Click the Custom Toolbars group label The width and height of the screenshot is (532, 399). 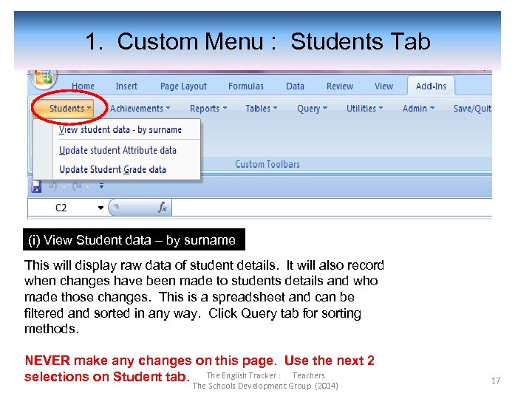coord(267,164)
